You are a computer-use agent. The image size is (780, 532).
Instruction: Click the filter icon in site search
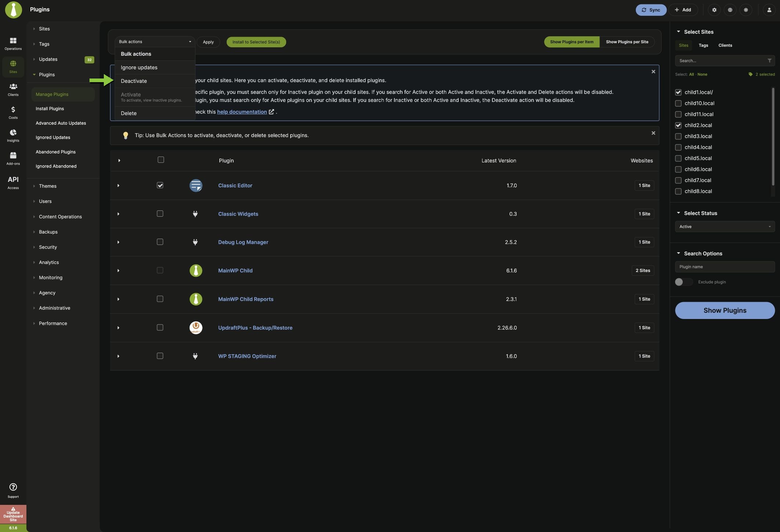click(x=769, y=60)
